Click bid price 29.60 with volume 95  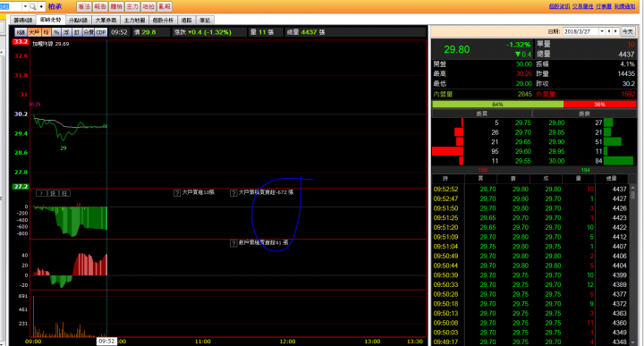coord(523,151)
